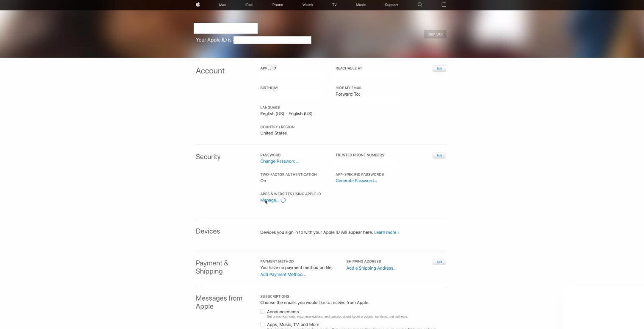Select the Trusted Phone Numbers label
Viewport: 644px width, 329px height.
click(360, 155)
